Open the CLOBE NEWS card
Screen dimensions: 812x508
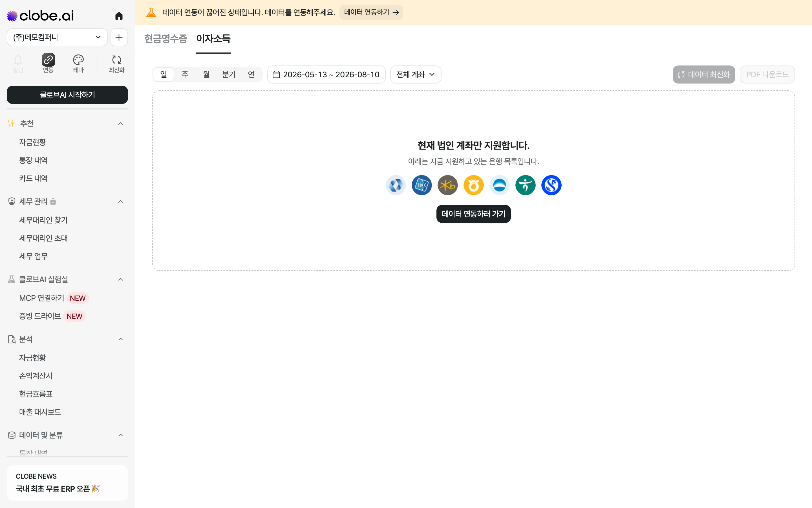coord(67,483)
